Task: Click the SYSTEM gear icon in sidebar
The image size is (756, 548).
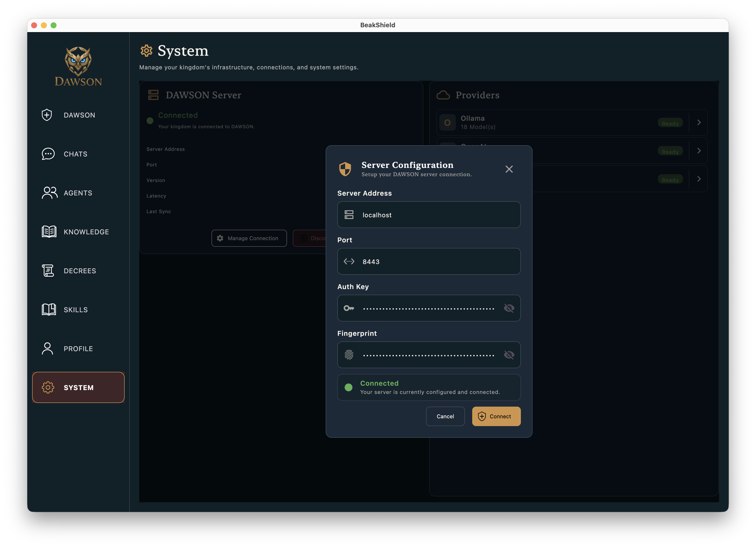Action: click(48, 387)
